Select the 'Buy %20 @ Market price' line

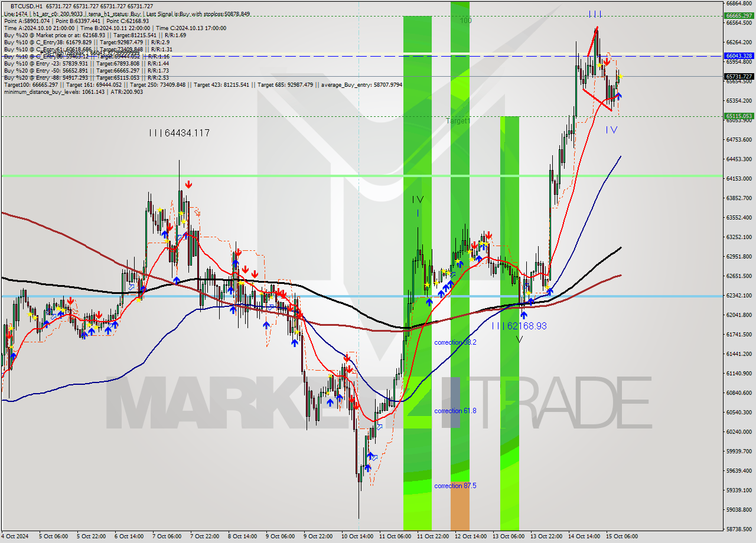pos(94,35)
